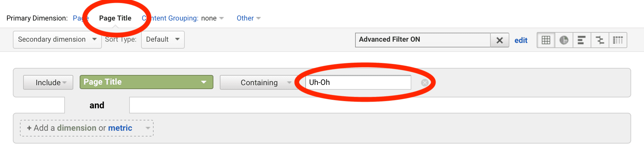Screen dimensions: 644x157
Task: Click the edit link for advanced filter
Action: click(521, 40)
